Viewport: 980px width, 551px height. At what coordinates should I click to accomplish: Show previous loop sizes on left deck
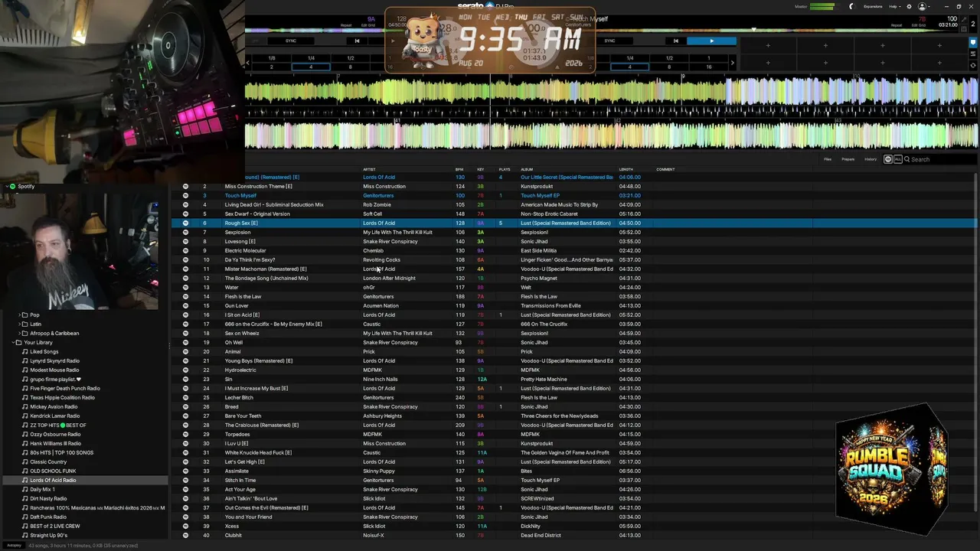pos(248,62)
